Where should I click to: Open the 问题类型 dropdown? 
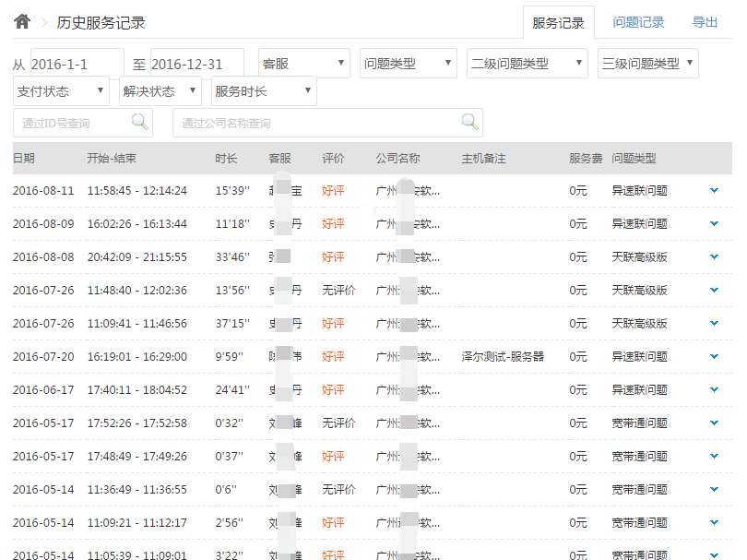(x=408, y=64)
